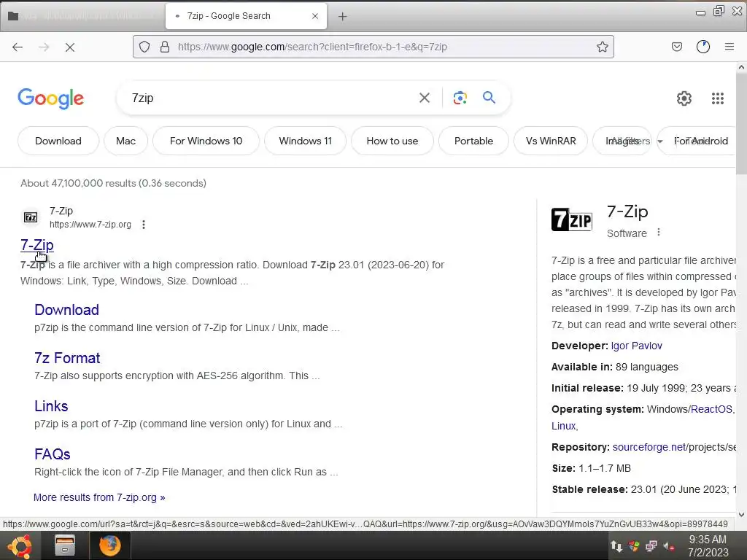Screen dimensions: 747x560
Task: Click the https://www.7-zip.org URL text
Action: [90, 225]
